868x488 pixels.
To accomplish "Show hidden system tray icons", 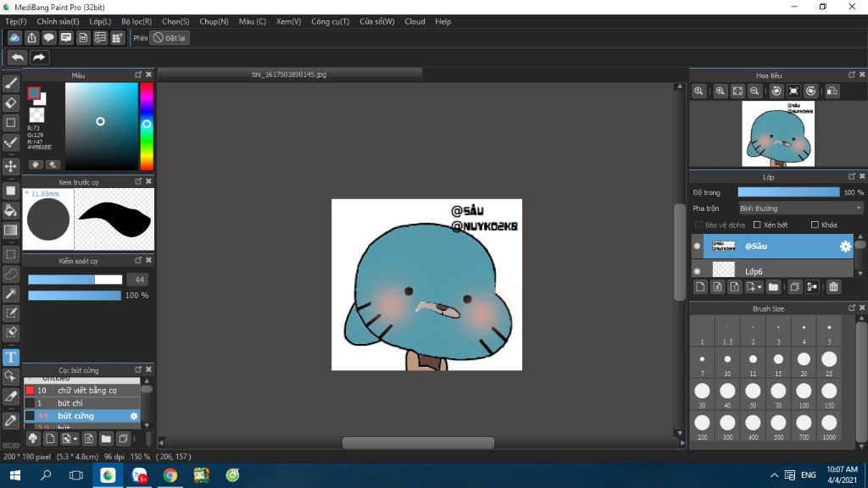I will coord(774,475).
